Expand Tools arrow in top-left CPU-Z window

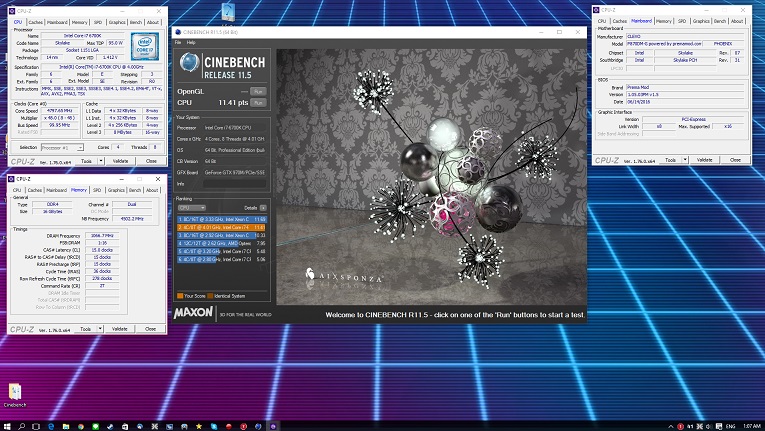(x=101, y=161)
